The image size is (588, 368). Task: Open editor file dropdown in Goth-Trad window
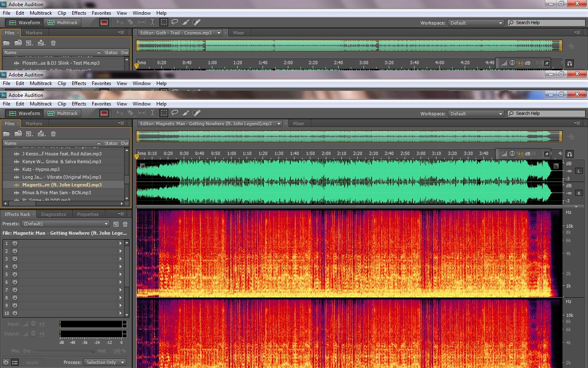(x=219, y=33)
